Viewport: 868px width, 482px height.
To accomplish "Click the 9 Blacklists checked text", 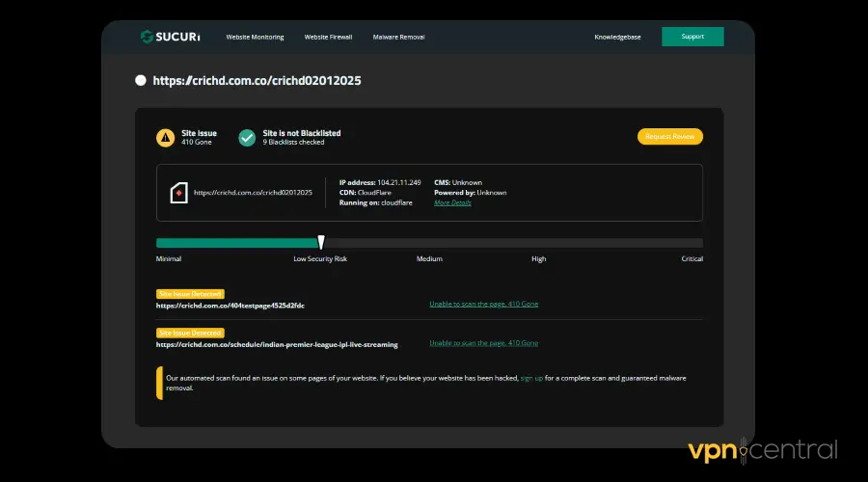I will pos(293,143).
